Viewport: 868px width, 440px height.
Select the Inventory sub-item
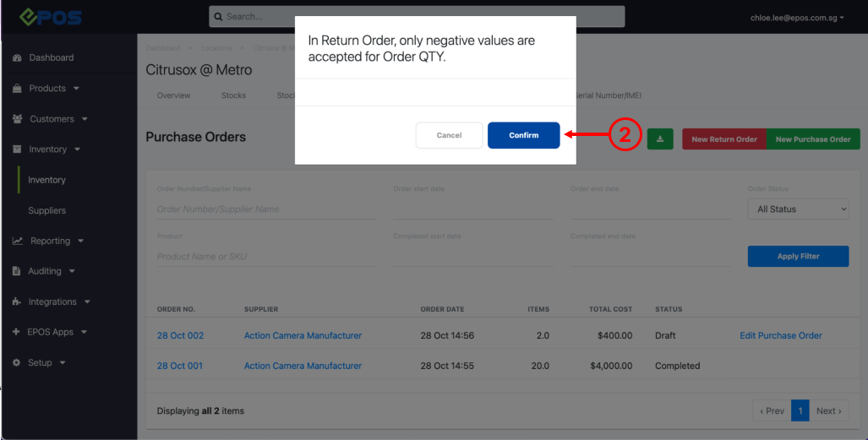[x=46, y=180]
